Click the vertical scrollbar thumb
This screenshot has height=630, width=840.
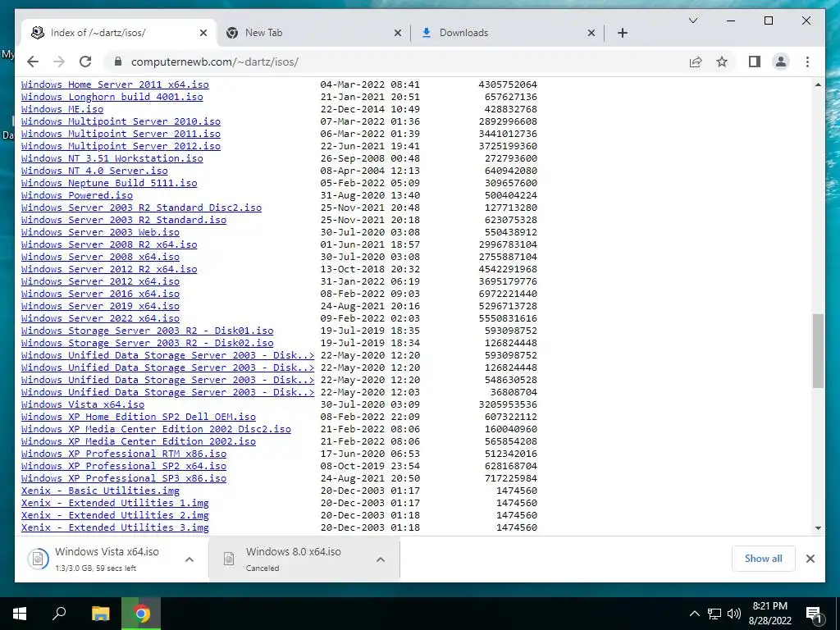click(818, 351)
